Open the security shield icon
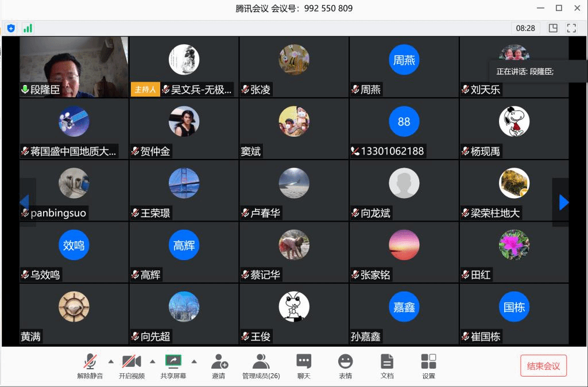 tap(11, 28)
